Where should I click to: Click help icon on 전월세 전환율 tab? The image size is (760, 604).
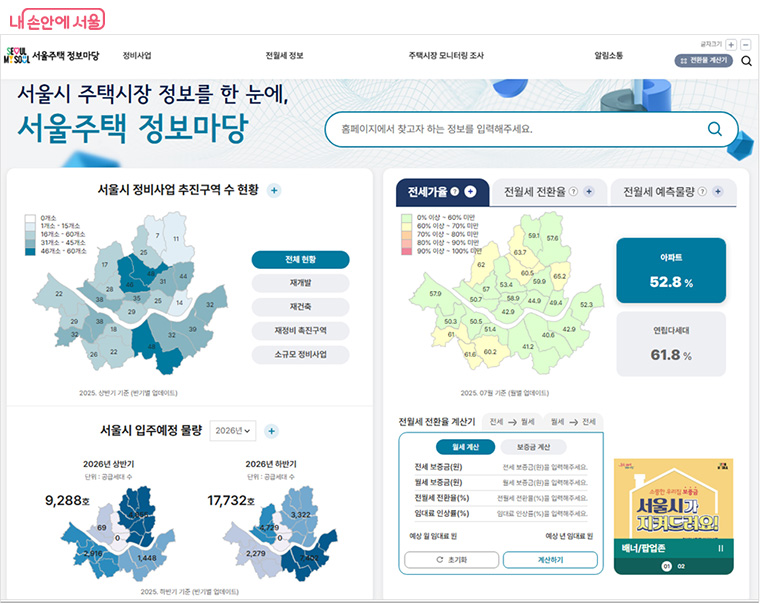click(x=573, y=192)
